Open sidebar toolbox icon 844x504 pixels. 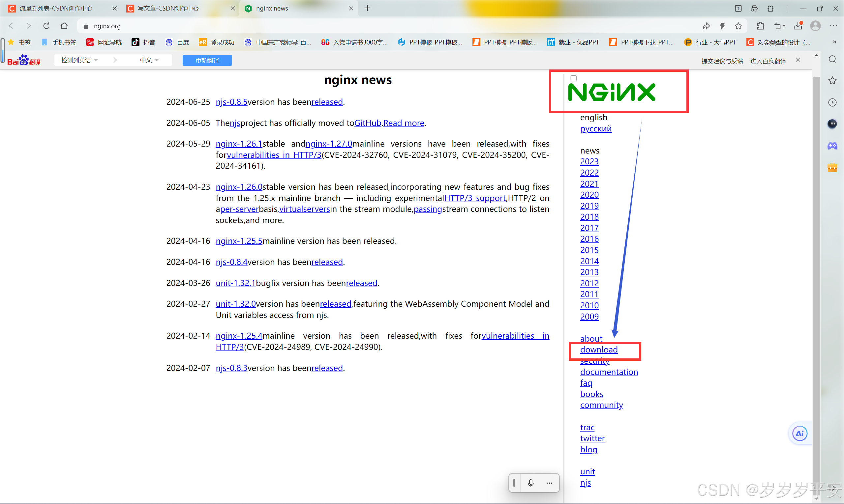point(832,167)
